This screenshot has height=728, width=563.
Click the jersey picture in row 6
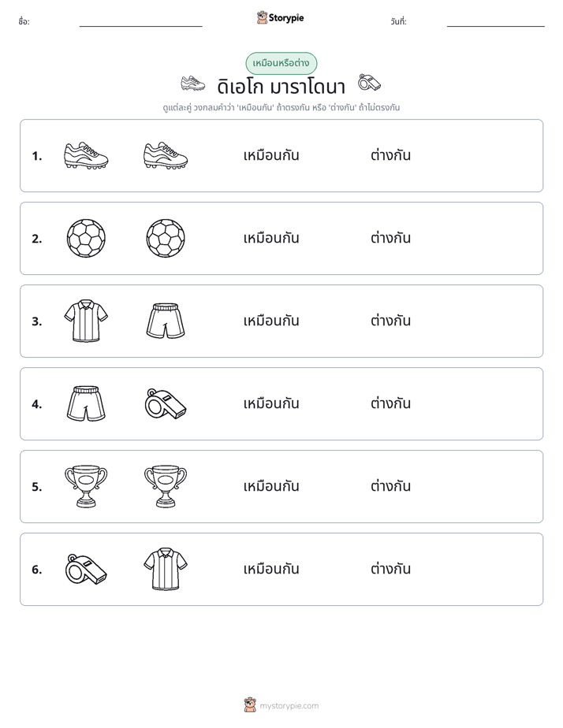(166, 569)
